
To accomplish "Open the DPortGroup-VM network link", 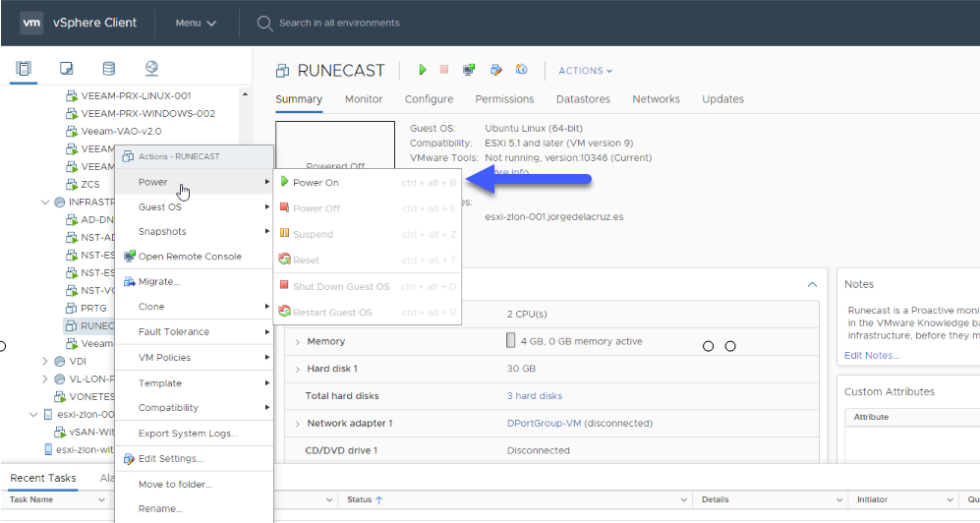I will (x=544, y=424).
